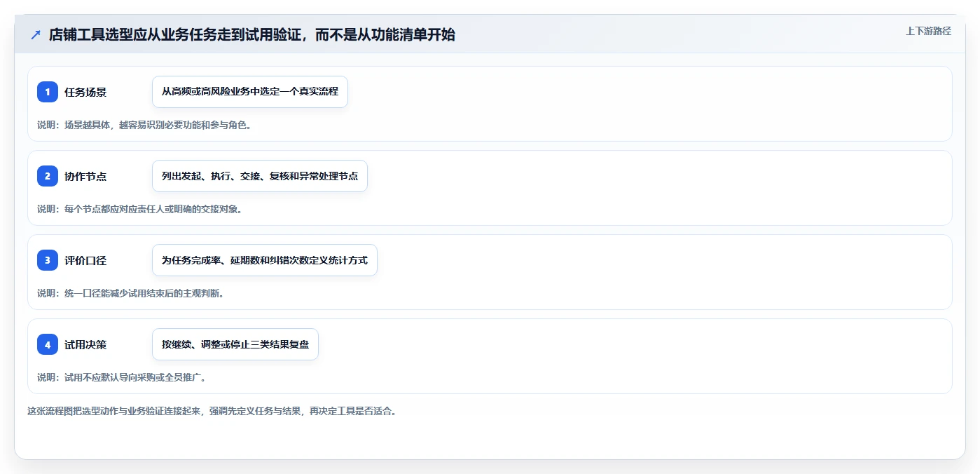Click the 为任务完成率、延期数和纠错次数定义统计方式 box
Screen dimensions: 980x474
[265, 260]
